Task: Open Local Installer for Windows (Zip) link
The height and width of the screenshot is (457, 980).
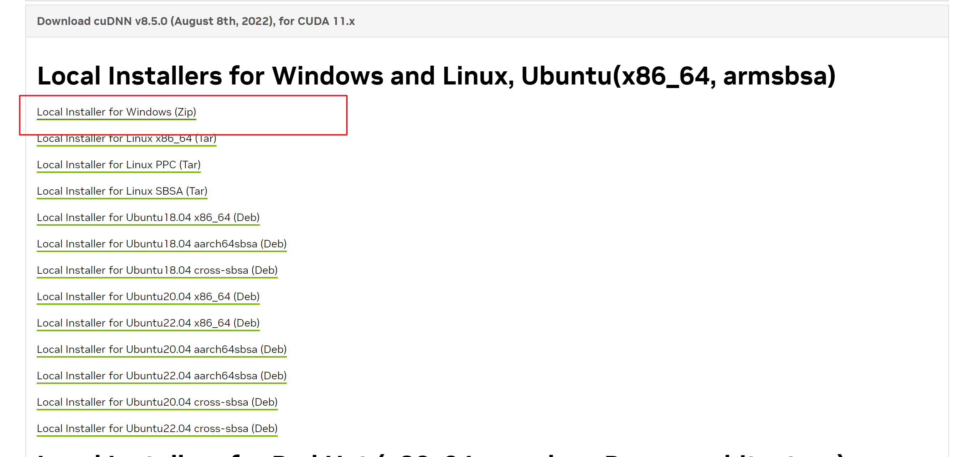Action: point(117,112)
